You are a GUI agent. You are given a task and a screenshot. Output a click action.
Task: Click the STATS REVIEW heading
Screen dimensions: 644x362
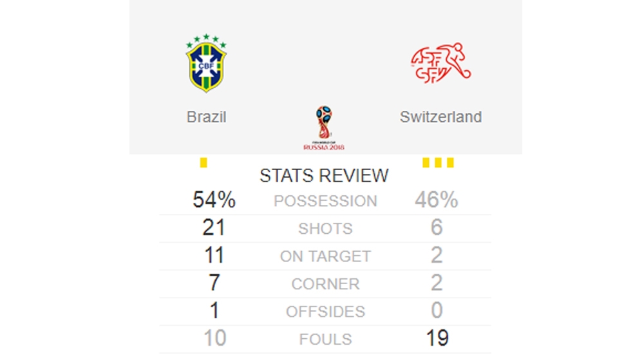[324, 175]
